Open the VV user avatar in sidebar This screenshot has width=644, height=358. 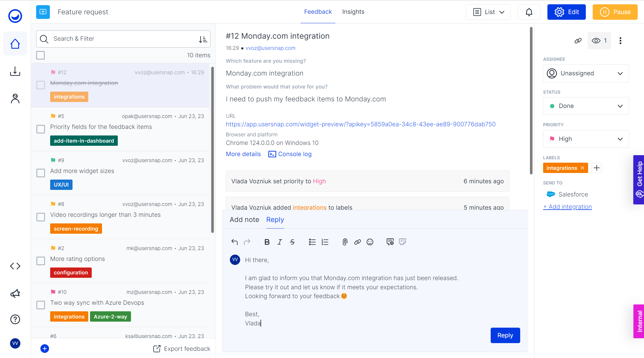pyautogui.click(x=15, y=343)
